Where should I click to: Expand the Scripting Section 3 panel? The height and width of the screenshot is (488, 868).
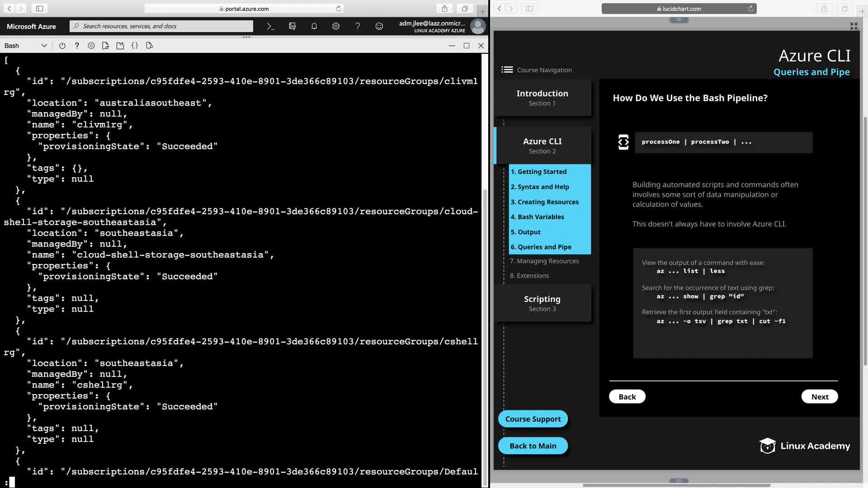point(542,303)
